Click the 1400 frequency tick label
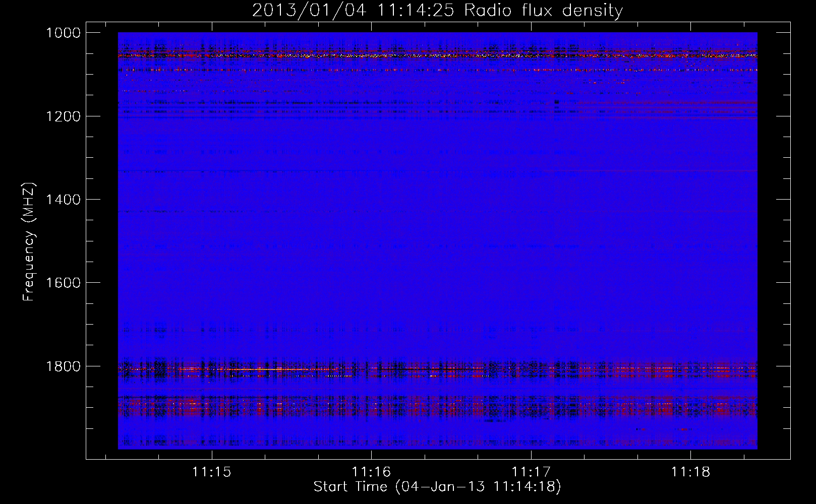 point(63,200)
